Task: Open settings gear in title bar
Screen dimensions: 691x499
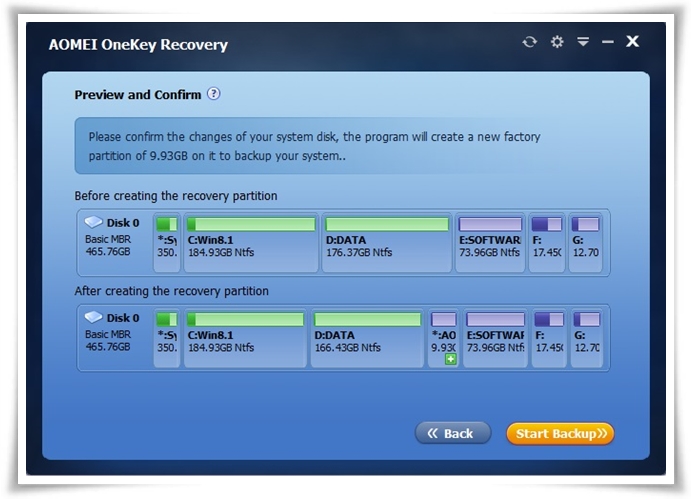Action: click(x=557, y=42)
